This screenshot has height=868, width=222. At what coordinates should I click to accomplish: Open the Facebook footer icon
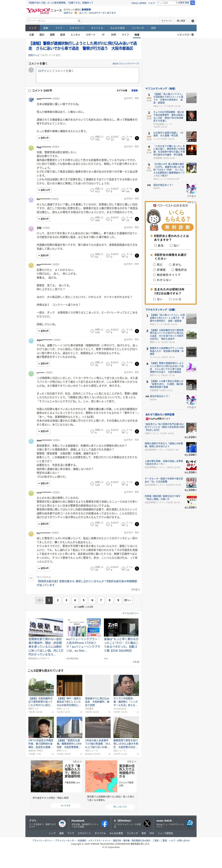(105, 823)
